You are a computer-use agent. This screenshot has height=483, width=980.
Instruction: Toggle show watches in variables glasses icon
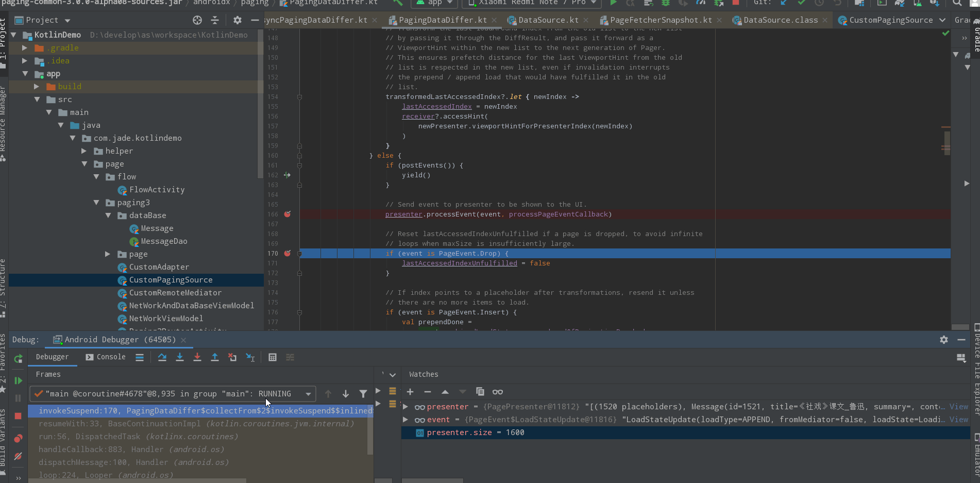pyautogui.click(x=498, y=392)
